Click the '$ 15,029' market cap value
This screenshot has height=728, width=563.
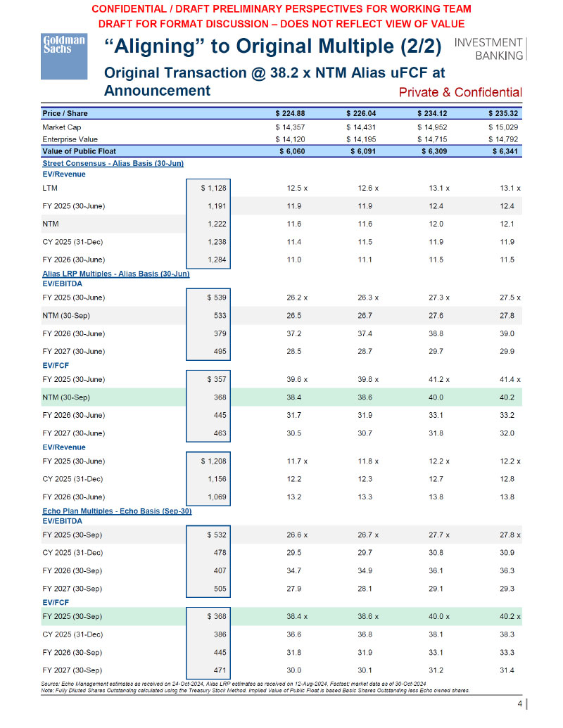(504, 127)
